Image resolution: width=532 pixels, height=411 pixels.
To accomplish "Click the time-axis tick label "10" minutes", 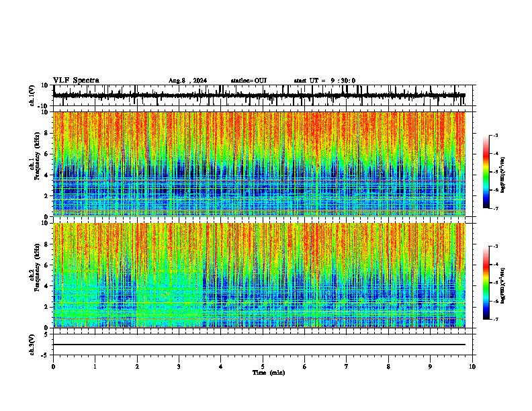I will click(472, 367).
